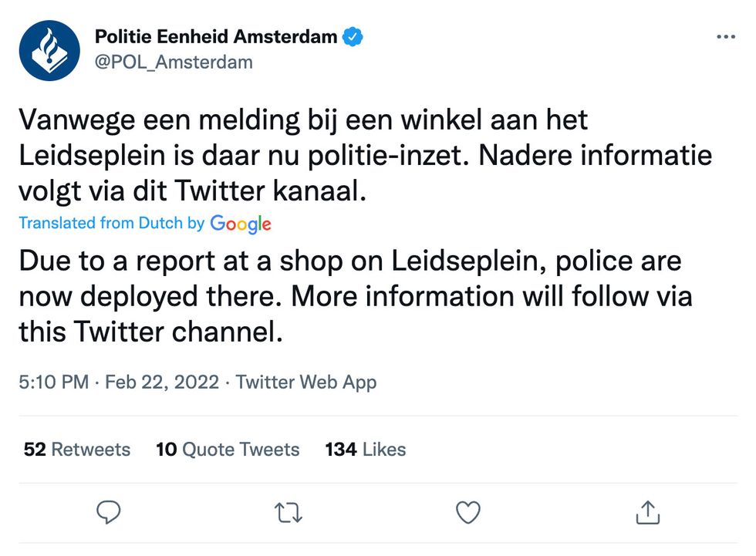Toggle the 'Translated from Dutch by' translation link

click(111, 223)
